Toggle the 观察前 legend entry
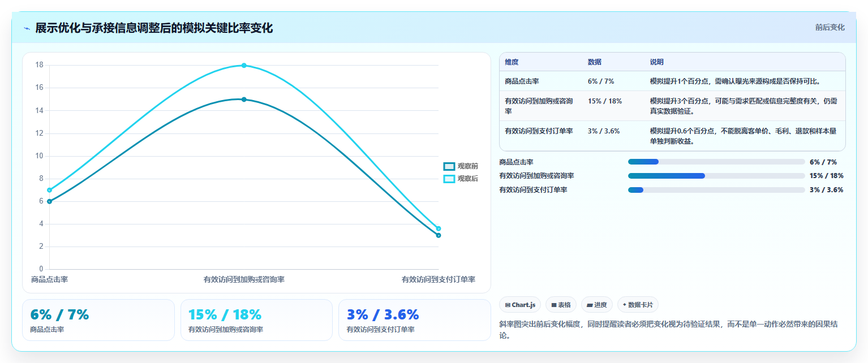The image size is (868, 363). 461,166
